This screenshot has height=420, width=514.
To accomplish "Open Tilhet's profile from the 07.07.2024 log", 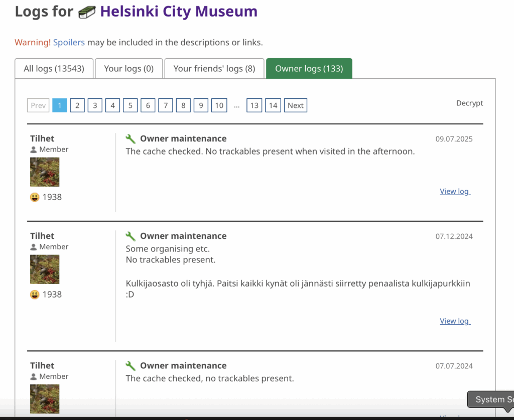I will (x=42, y=366).
